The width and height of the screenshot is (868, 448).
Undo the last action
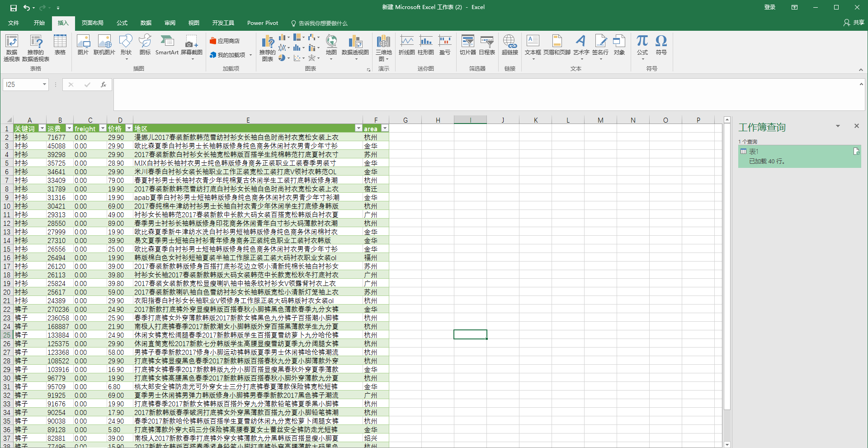27,8
